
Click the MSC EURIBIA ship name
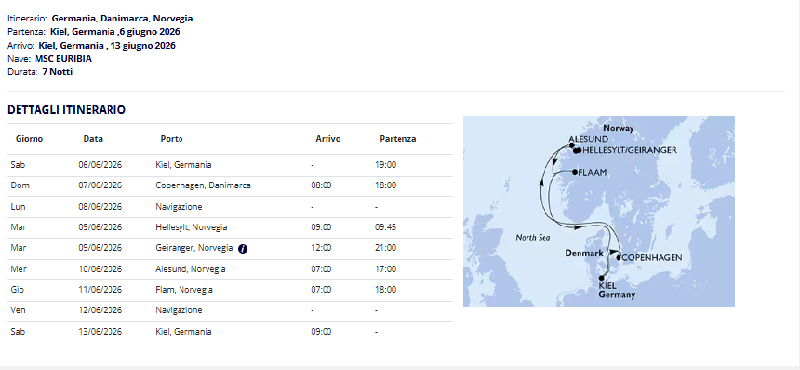63,59
